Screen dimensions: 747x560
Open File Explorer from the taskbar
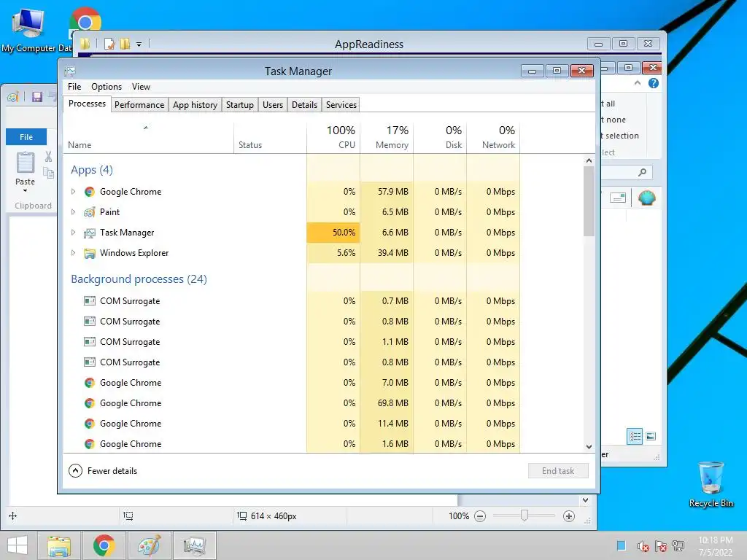pos(59,545)
